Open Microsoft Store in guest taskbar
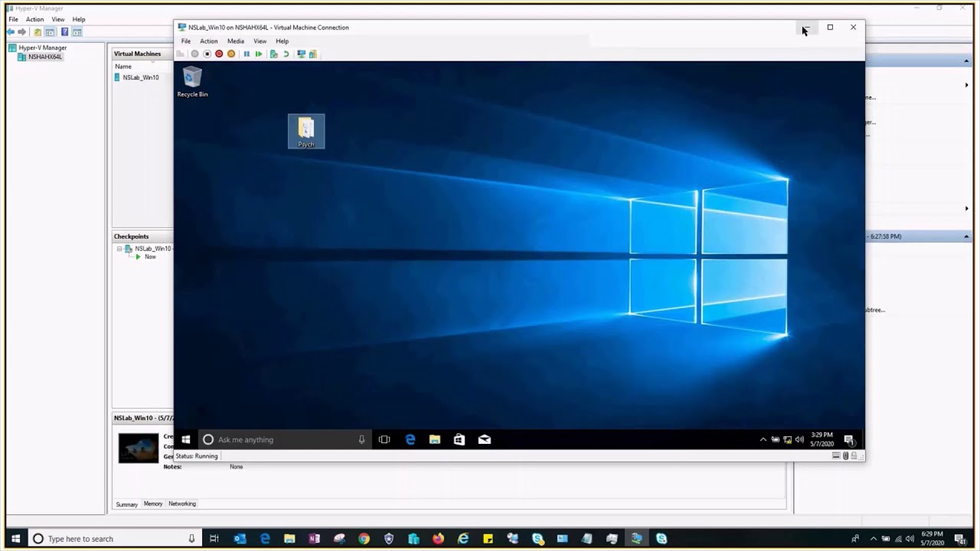 (459, 439)
